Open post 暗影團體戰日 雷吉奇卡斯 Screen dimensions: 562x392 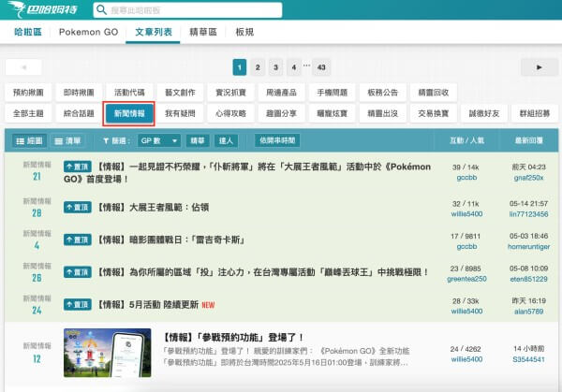171,240
